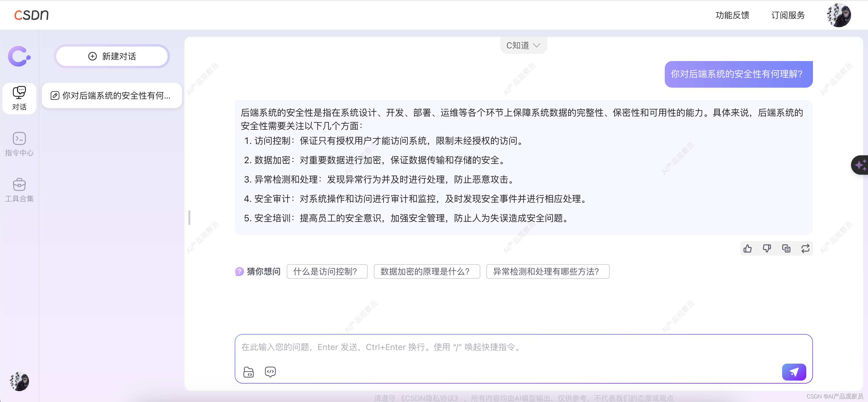Open the floating sparkle assistant icon
The height and width of the screenshot is (402, 868).
coord(860,165)
